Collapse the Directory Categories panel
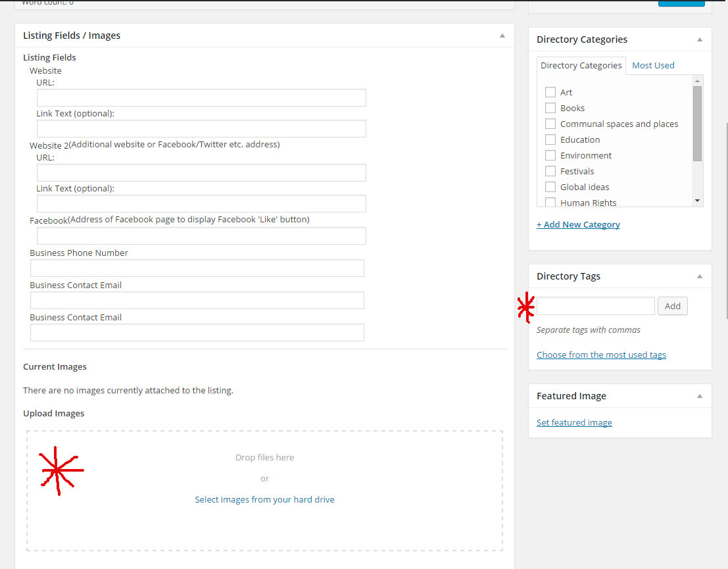The image size is (728, 569). click(700, 39)
